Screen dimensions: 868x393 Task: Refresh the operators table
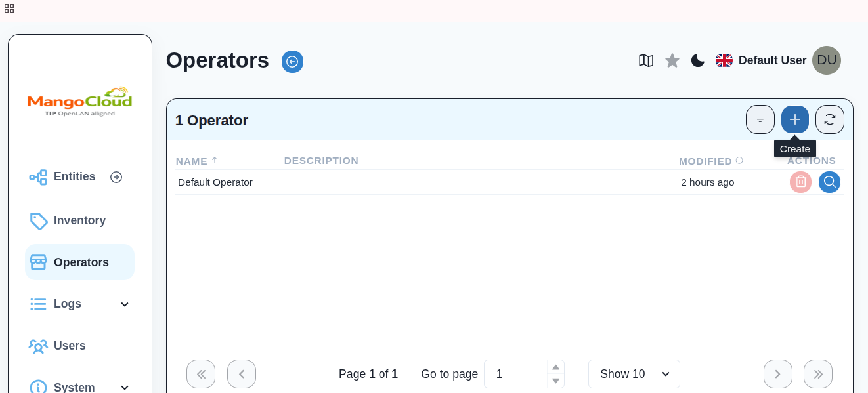tap(829, 119)
